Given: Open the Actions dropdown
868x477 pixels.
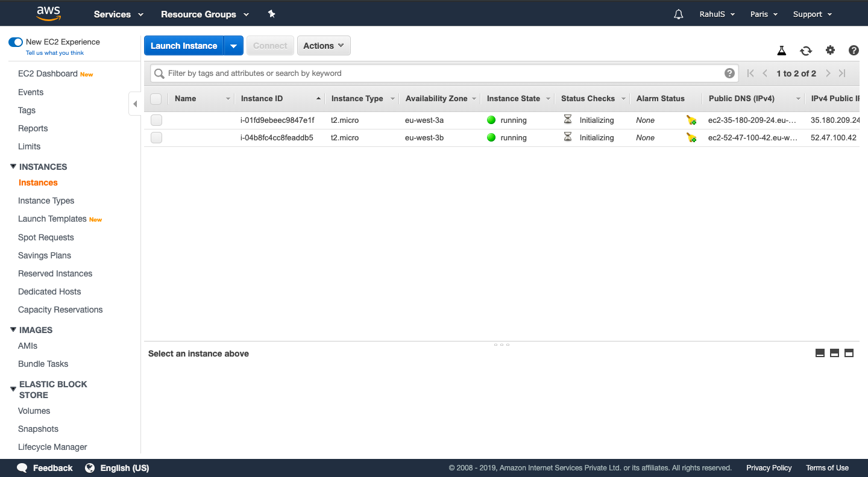Looking at the screenshot, I should pos(324,46).
